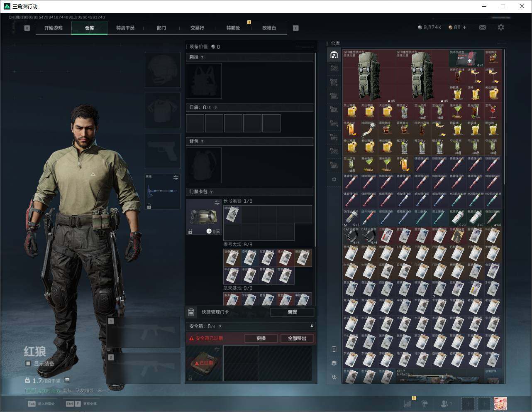This screenshot has height=412, width=532.
Task: Select primary weapon slot 2
Action: point(144,368)
